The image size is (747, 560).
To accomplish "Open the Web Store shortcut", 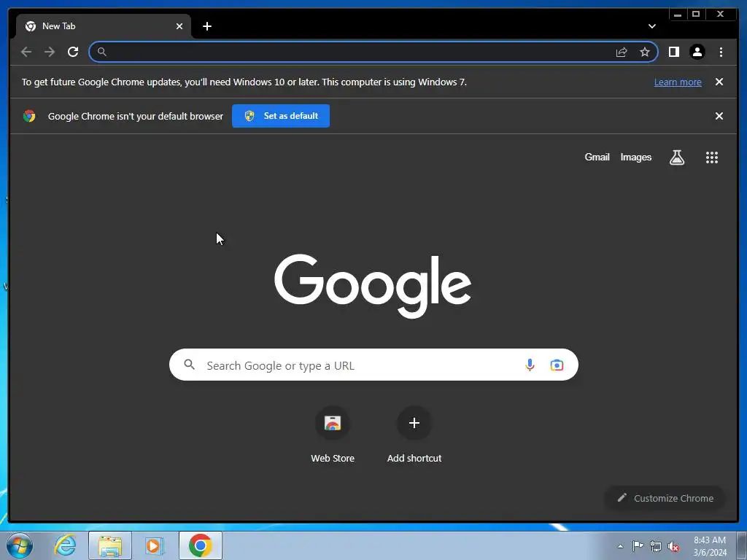I will point(333,435).
